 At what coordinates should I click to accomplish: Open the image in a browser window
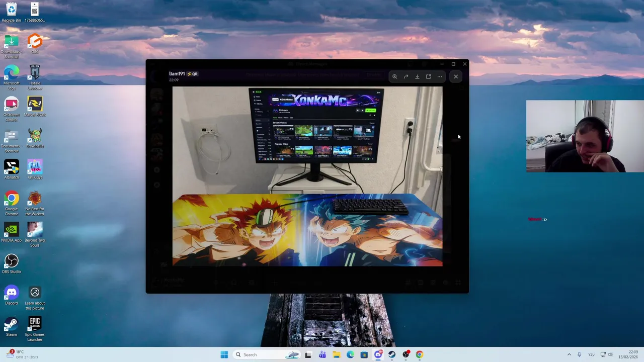428,76
